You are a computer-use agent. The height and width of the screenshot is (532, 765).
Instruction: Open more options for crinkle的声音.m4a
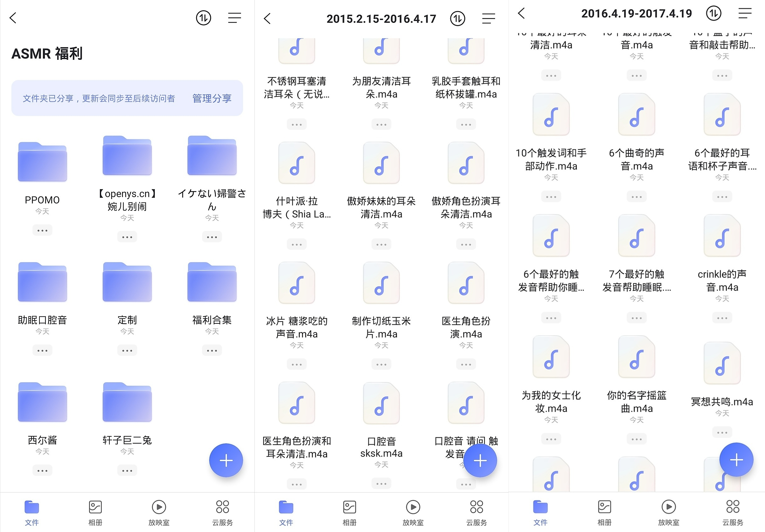pyautogui.click(x=722, y=318)
